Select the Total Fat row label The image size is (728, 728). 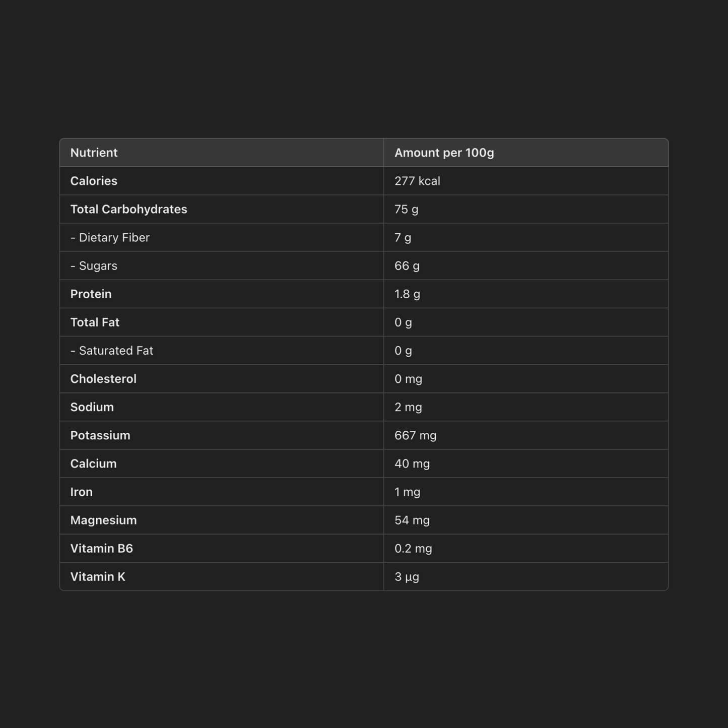tap(95, 322)
